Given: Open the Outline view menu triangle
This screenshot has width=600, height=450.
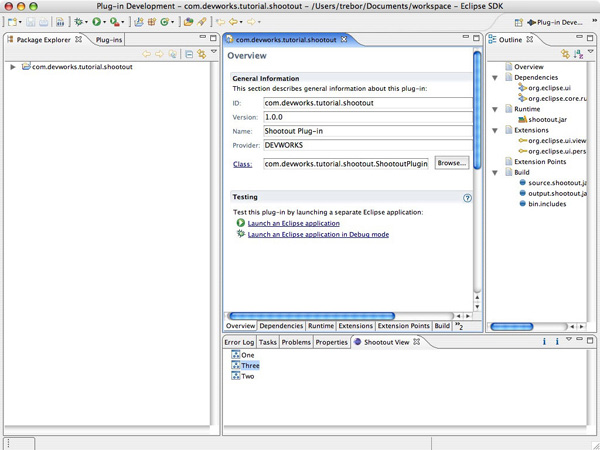Looking at the screenshot, I should tap(591, 52).
